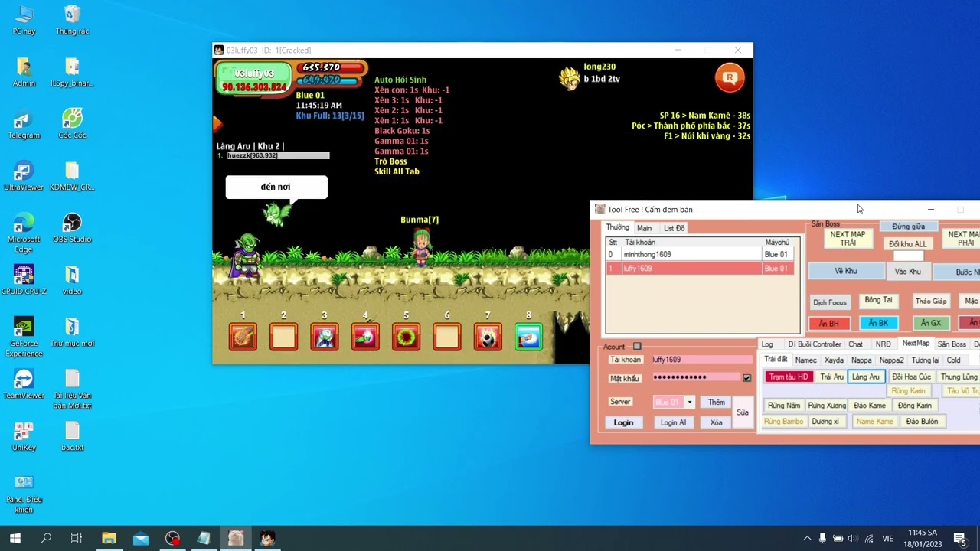Select account row minhthong1609
Screen dimensions: 980x551
point(701,254)
